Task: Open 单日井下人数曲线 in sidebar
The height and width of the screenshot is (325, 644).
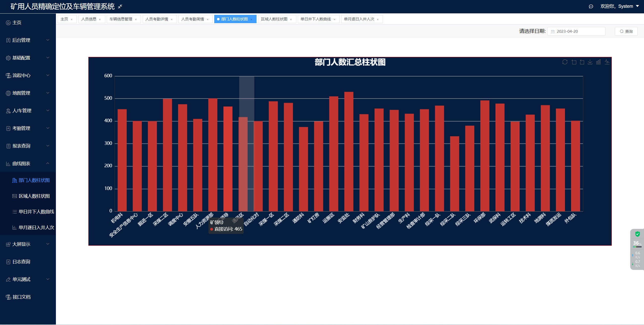Action: tap(36, 212)
